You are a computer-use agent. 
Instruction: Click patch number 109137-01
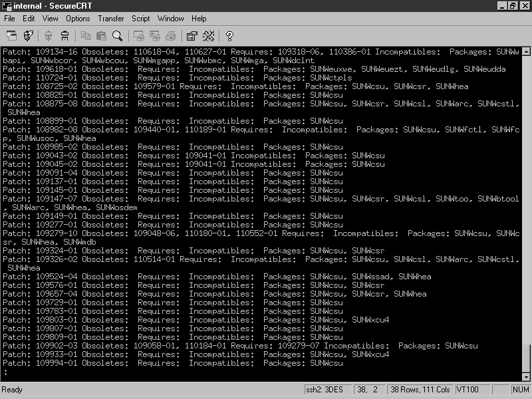(57, 182)
